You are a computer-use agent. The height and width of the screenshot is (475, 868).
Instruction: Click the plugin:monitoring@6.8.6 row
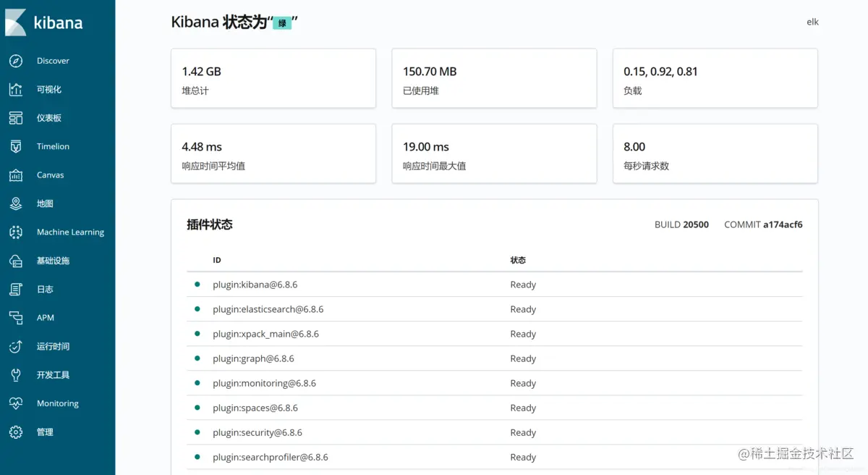[x=494, y=383]
